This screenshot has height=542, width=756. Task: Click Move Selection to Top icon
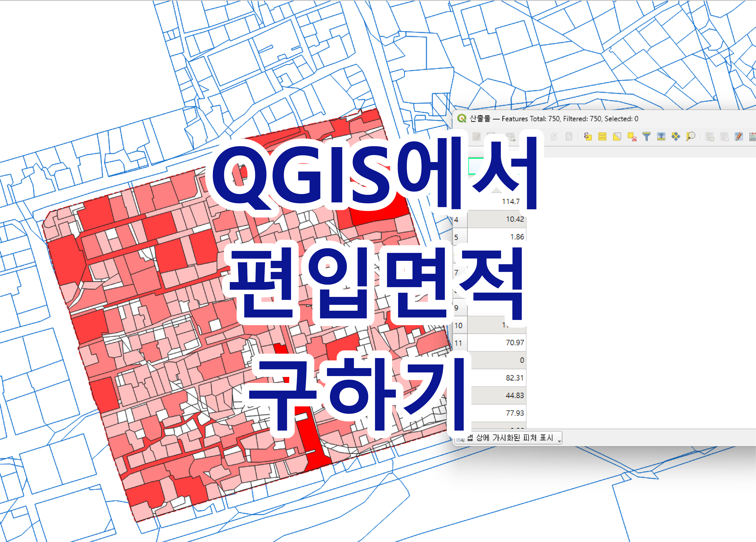tap(661, 137)
